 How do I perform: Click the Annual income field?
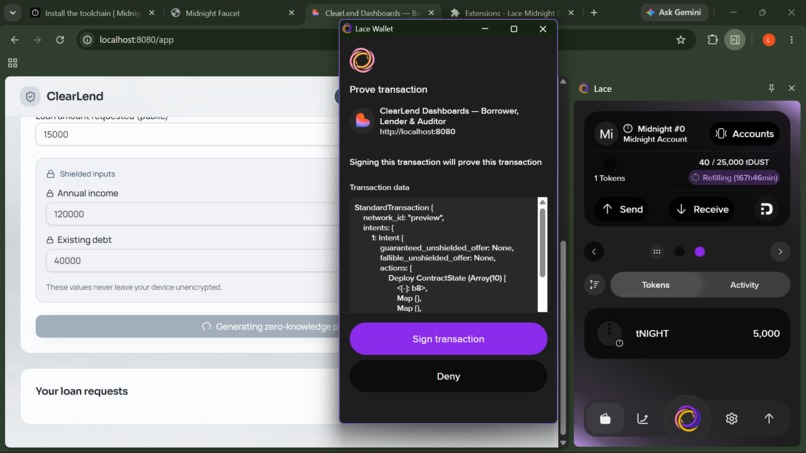point(192,214)
